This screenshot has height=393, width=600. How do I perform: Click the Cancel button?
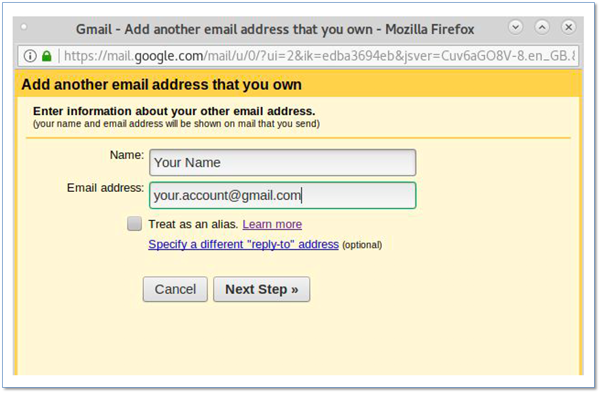pos(175,289)
